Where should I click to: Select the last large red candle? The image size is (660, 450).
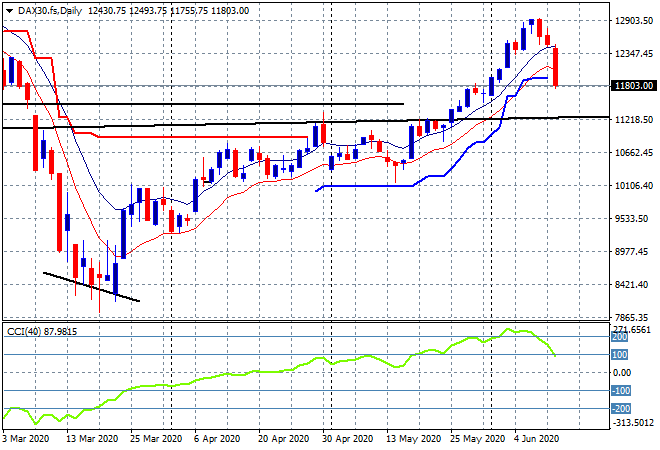pyautogui.click(x=556, y=67)
